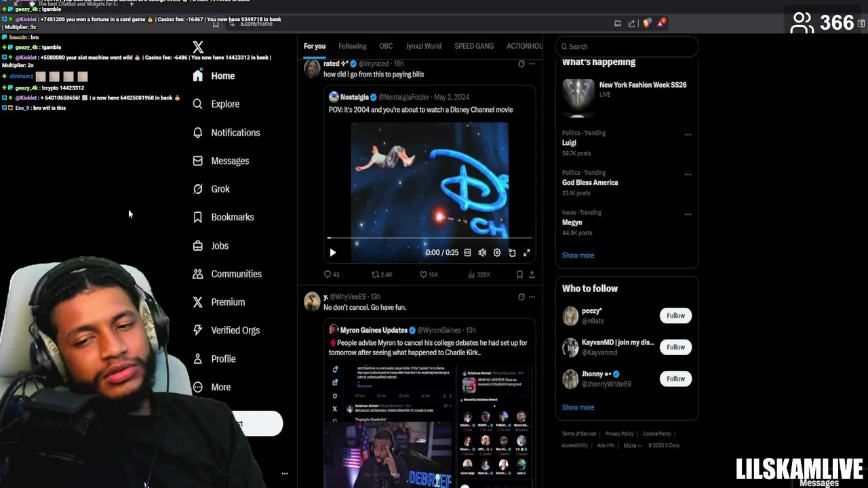Switch to the Jynxzi World tab
Viewport: 868px width, 488px height.
click(423, 46)
